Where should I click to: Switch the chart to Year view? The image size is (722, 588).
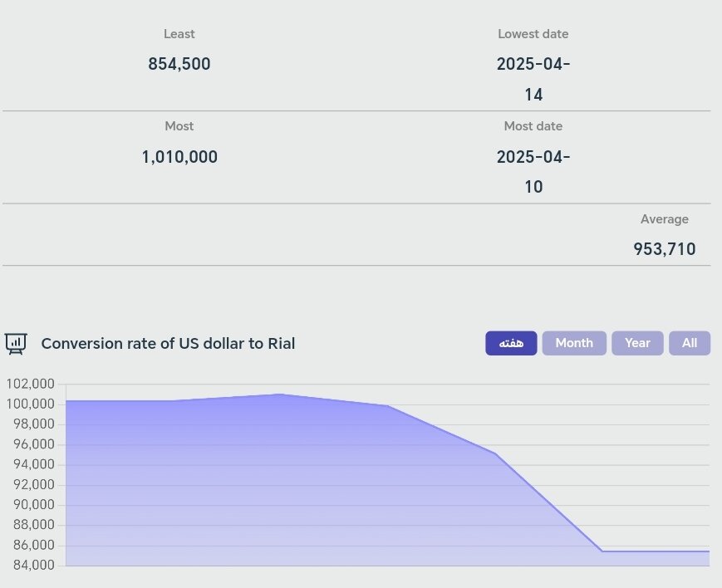pos(637,343)
